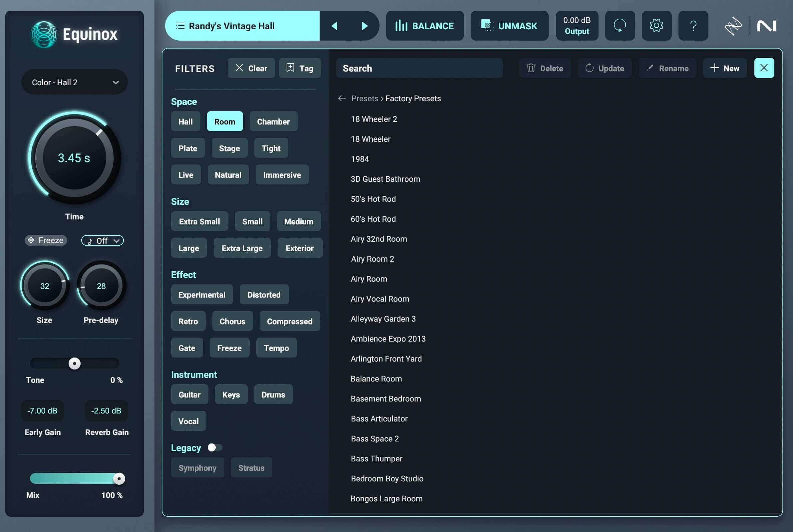Open the tempo sync Off dropdown
Image resolution: width=793 pixels, height=532 pixels.
click(x=103, y=241)
